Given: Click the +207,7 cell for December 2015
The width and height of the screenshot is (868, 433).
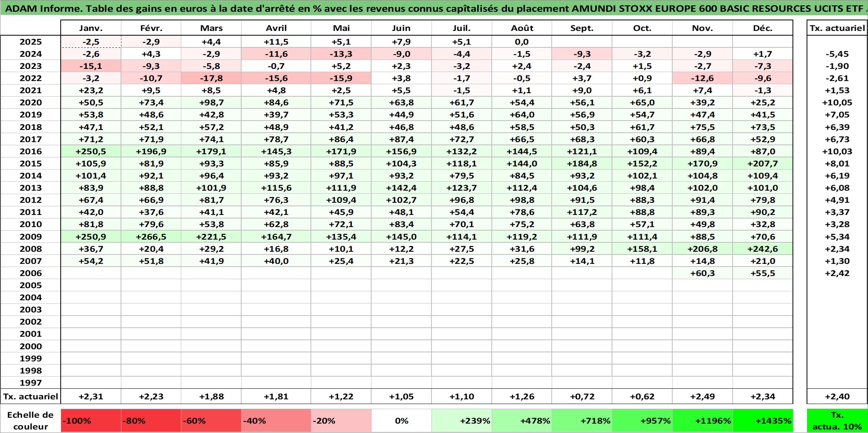Looking at the screenshot, I should [x=763, y=164].
